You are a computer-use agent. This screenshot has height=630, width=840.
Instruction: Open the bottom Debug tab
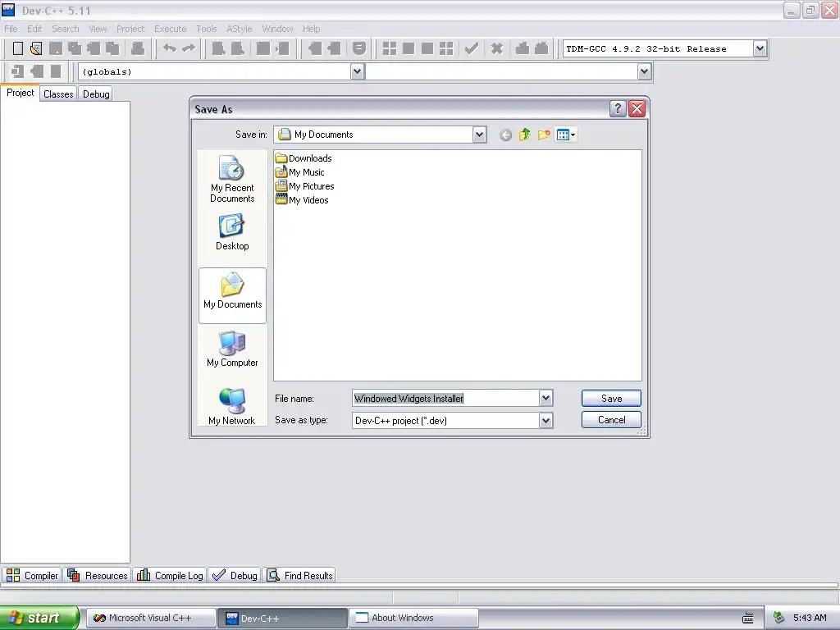[235, 575]
